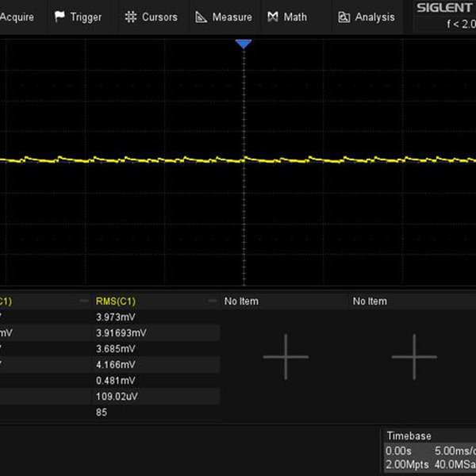Viewport: 476px width, 476px height.
Task: Select the 3.973mV value
Action: tap(116, 317)
